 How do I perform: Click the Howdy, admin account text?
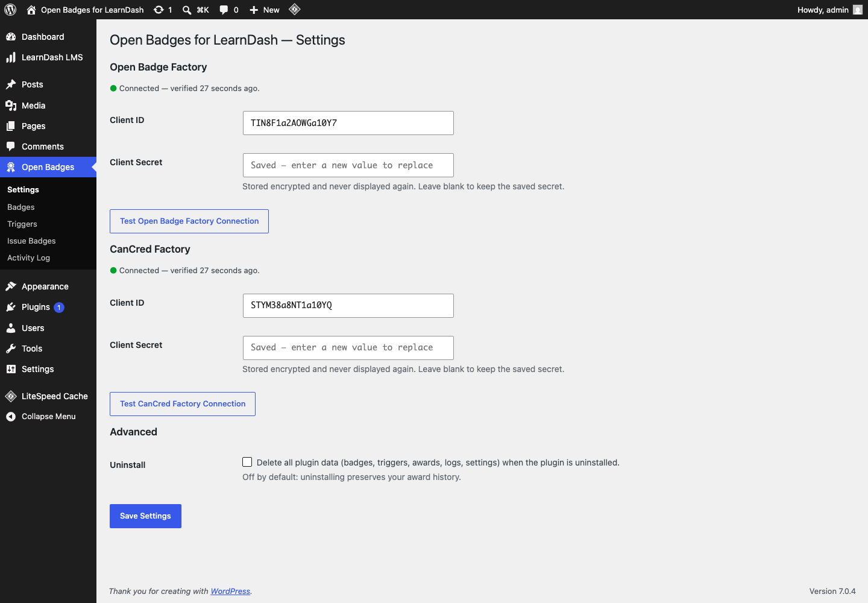point(823,10)
